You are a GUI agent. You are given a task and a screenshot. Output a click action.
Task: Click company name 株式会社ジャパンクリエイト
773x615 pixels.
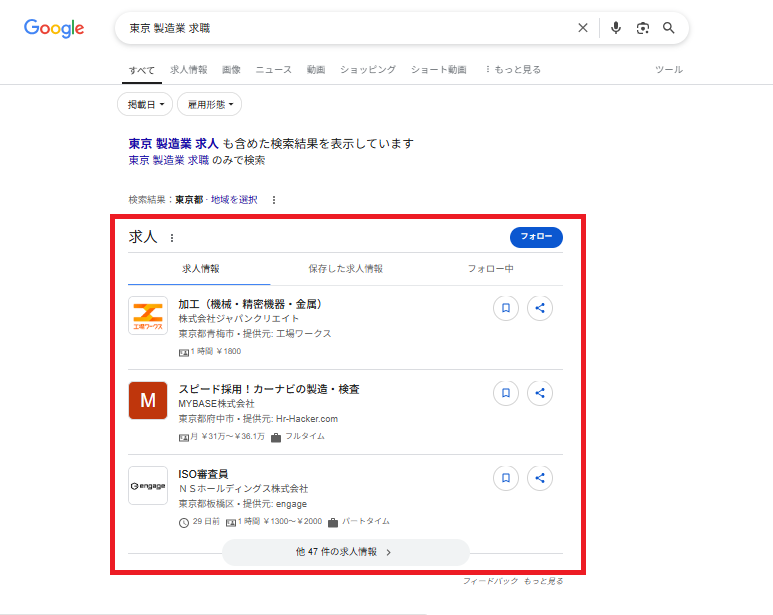point(239,318)
